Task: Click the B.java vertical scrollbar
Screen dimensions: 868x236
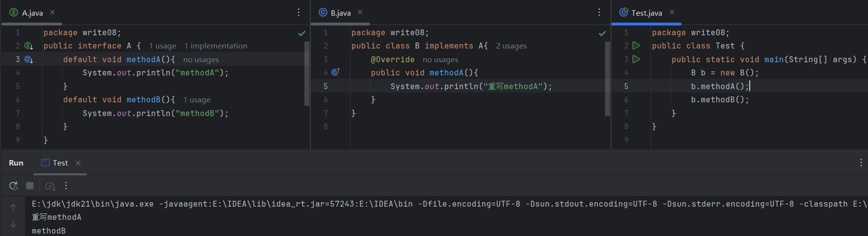Action: [x=608, y=78]
